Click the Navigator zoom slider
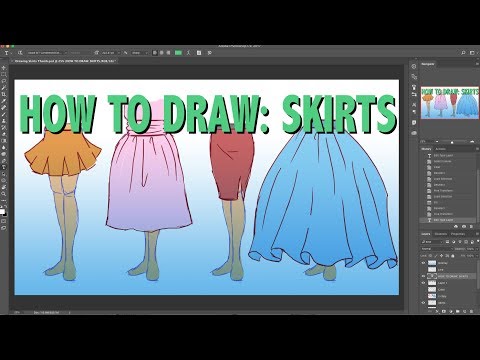The height and width of the screenshot is (360, 480). tap(452, 142)
